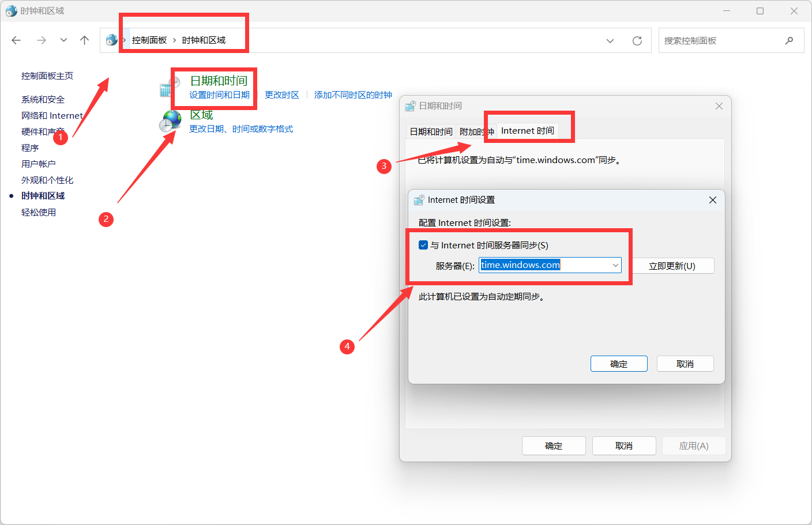The width and height of the screenshot is (812, 525).
Task: Click the title icon of the 日期和时间 dialog
Action: [x=410, y=106]
